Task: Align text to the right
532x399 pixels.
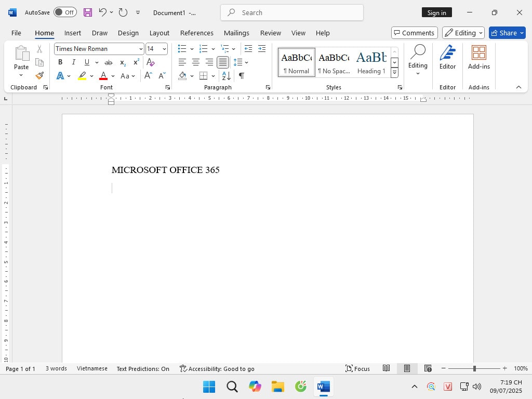Action: pos(209,62)
